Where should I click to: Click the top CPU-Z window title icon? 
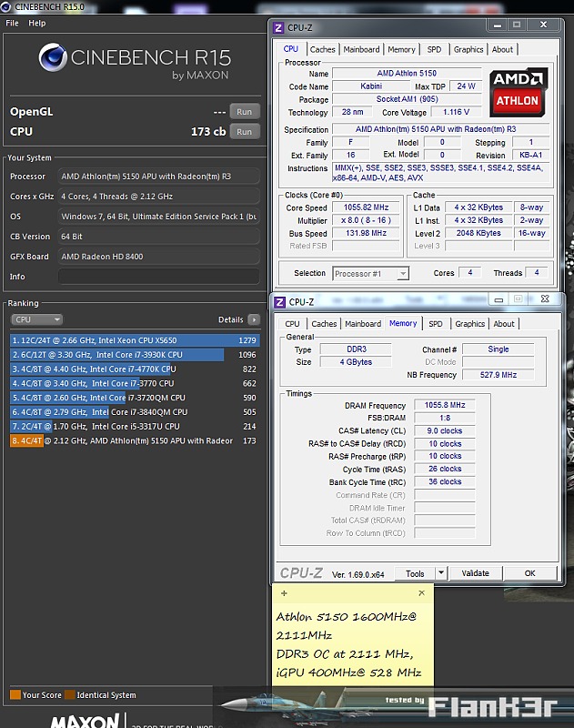click(x=278, y=28)
